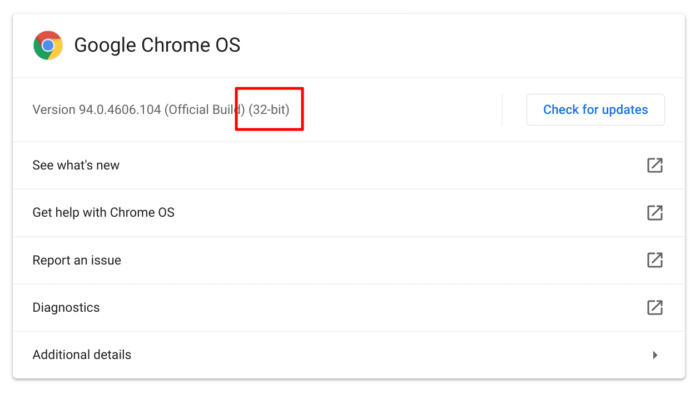Click the Diagnostics external link icon
Viewport: 700px width, 394px height.
point(654,307)
